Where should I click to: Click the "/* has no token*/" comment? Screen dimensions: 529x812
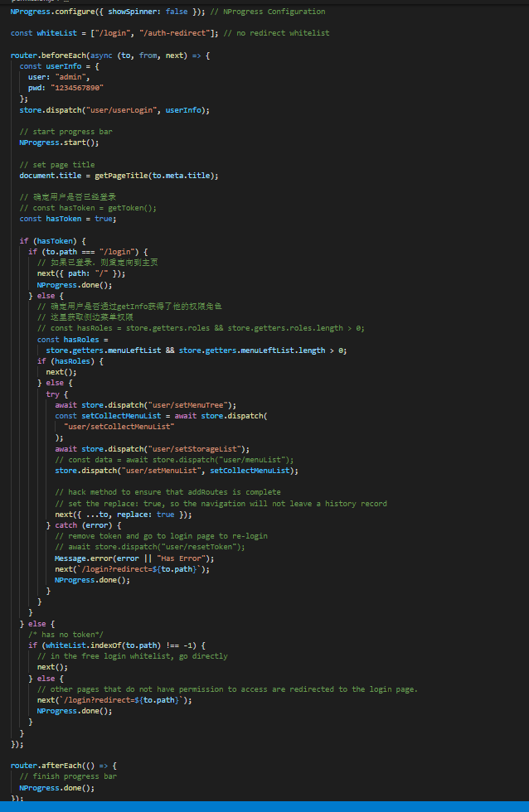[66, 635]
